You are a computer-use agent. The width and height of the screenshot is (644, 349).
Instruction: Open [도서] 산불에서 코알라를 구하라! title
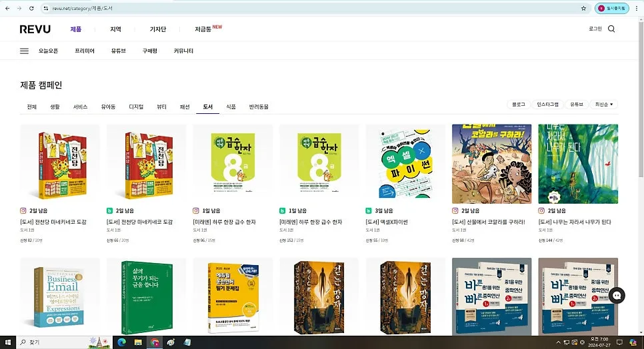[x=489, y=222]
